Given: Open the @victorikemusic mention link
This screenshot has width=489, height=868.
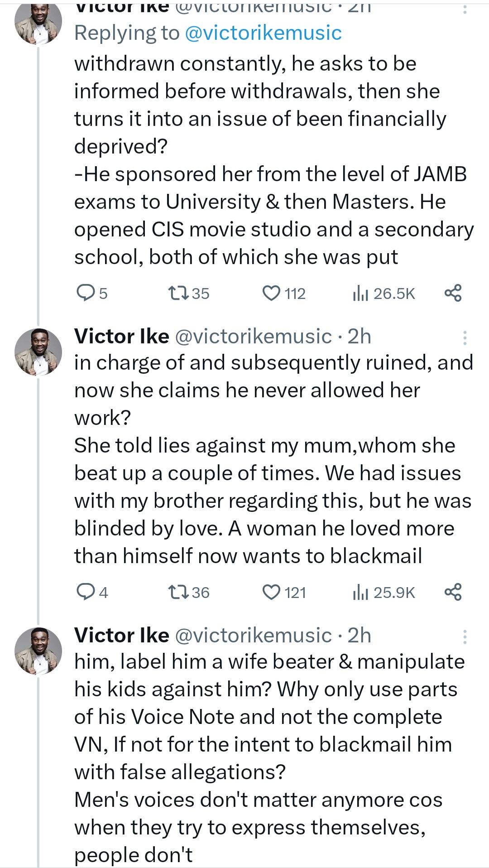Looking at the screenshot, I should tap(263, 33).
